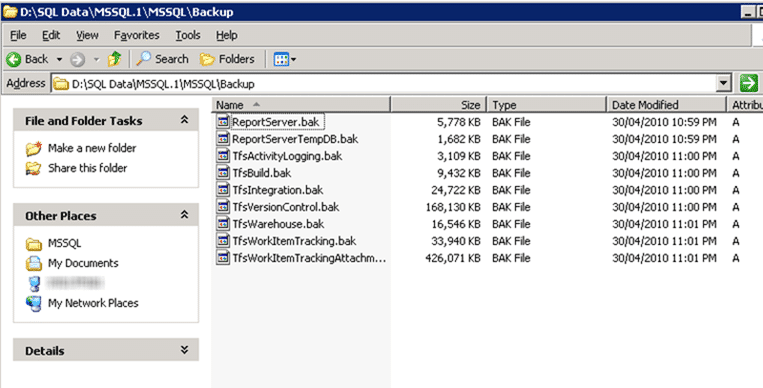Open the File menu

click(x=18, y=35)
